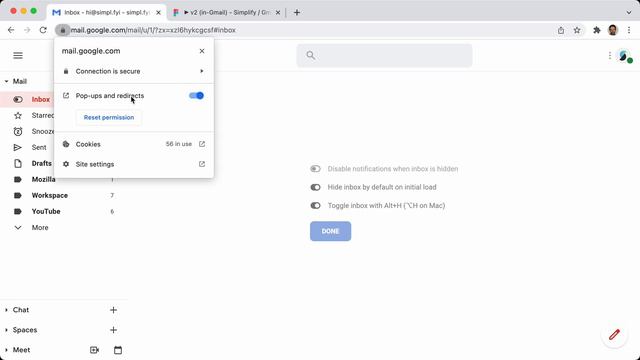This screenshot has width=640, height=360.
Task: Click the mail.google.com popup heading
Action: point(91,51)
